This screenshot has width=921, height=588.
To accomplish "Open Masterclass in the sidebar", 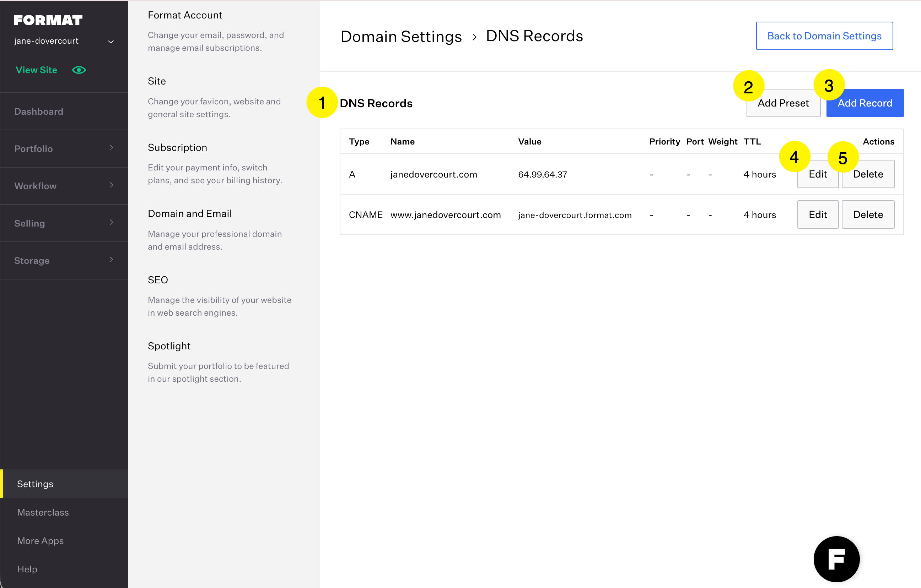I will pyautogui.click(x=43, y=512).
